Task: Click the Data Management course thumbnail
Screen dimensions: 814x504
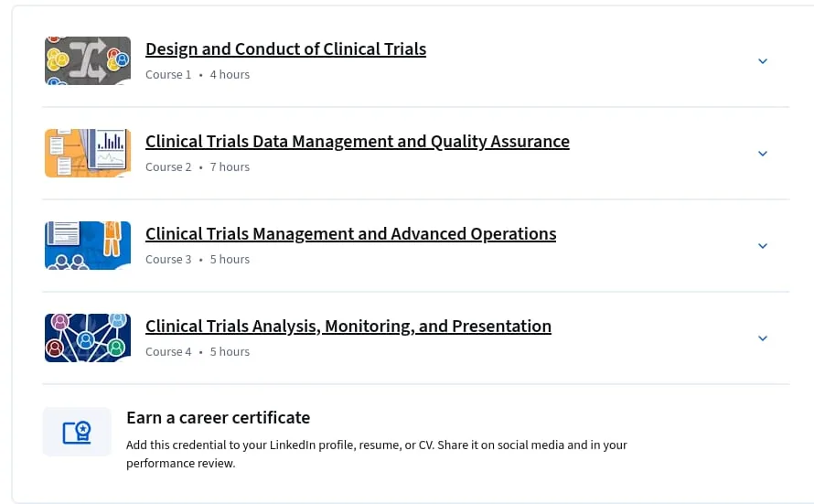Action: (x=88, y=153)
